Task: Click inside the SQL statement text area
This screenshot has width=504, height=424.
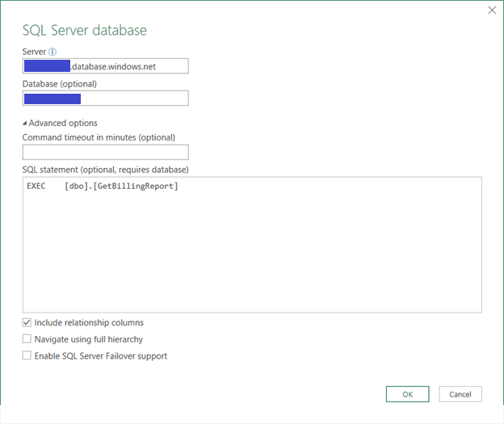Action: 252,245
